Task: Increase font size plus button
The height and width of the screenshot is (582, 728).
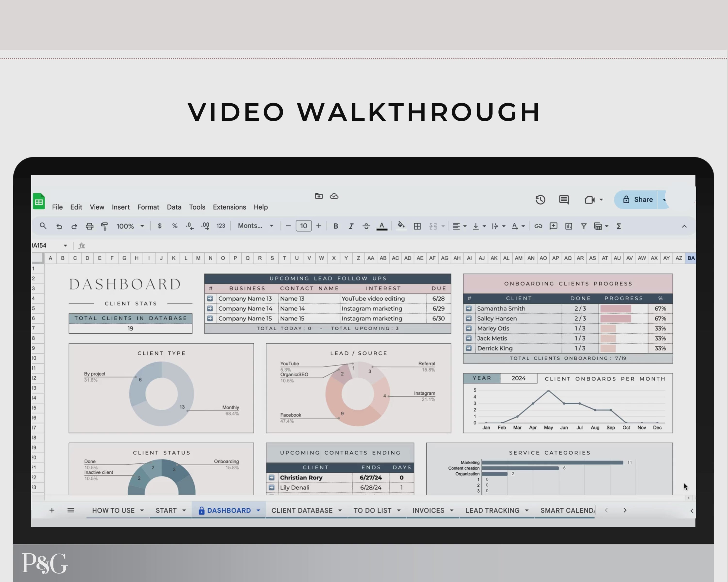Action: tap(318, 226)
